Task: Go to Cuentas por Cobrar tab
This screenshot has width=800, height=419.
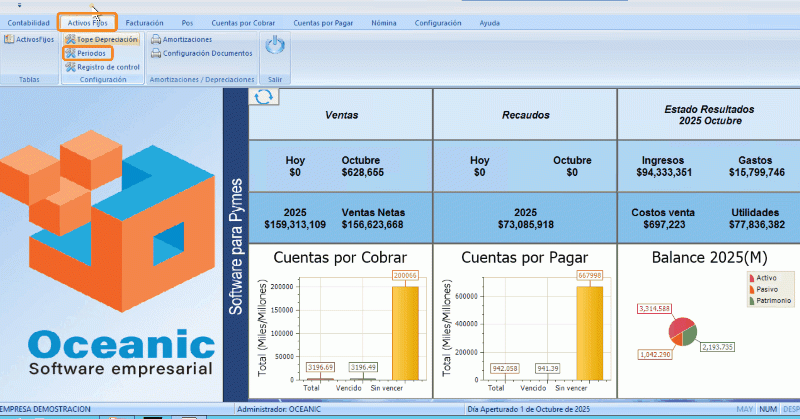Action: tap(242, 22)
